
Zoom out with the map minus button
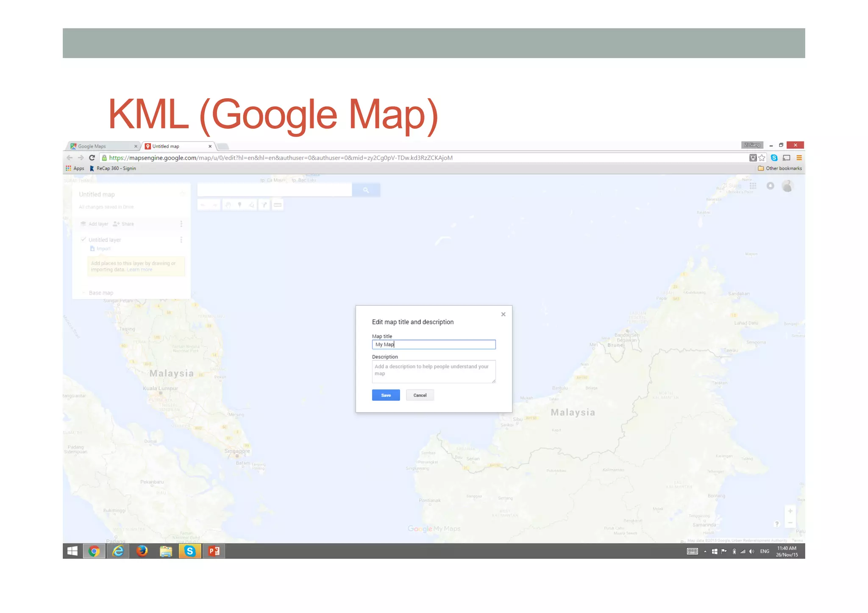coord(790,523)
